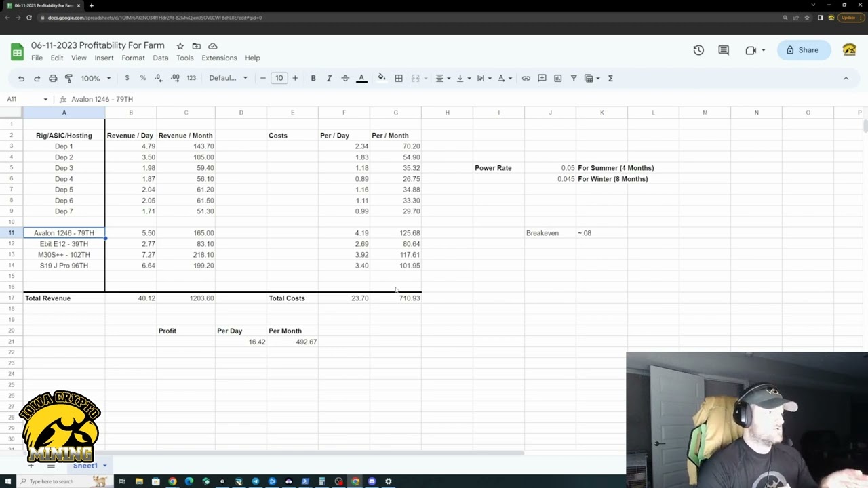Open text wrapping dropdown
This screenshot has height=488, width=868.
(483, 79)
